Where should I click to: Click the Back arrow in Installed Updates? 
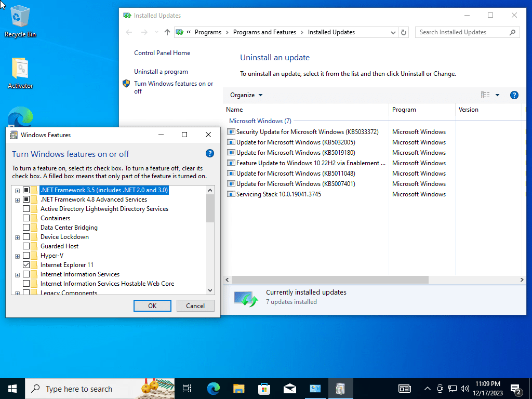[x=129, y=32]
